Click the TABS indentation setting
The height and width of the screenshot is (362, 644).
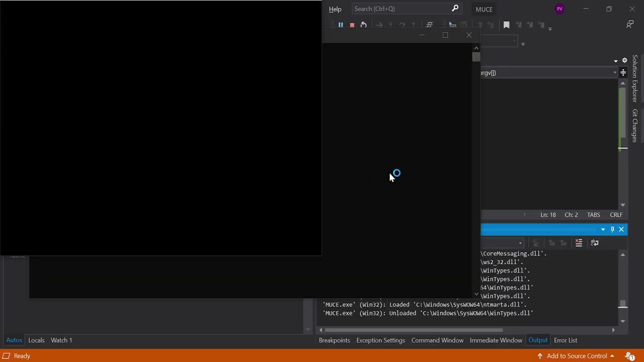click(x=594, y=215)
